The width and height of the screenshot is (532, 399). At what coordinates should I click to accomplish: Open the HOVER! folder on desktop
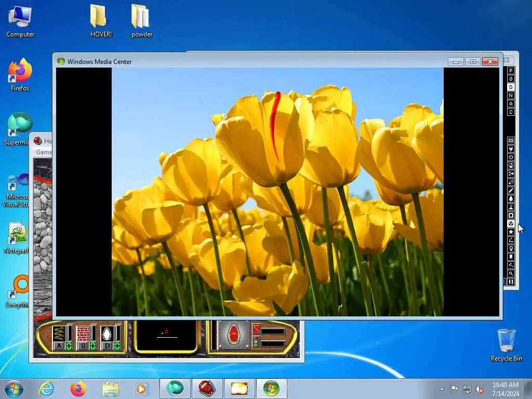(x=101, y=20)
